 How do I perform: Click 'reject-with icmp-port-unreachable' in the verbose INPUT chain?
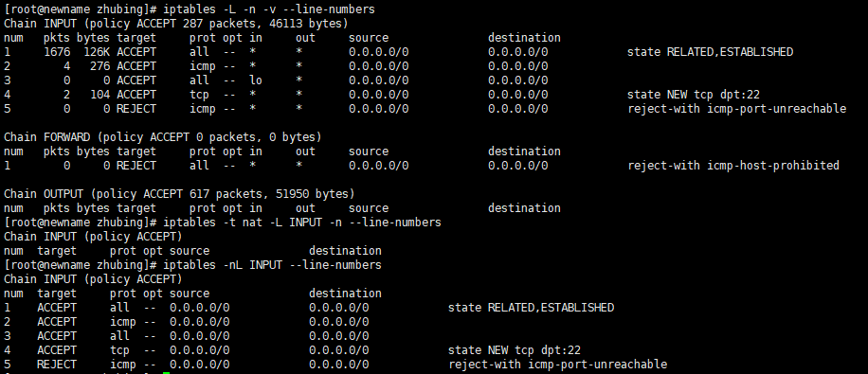tap(737, 109)
